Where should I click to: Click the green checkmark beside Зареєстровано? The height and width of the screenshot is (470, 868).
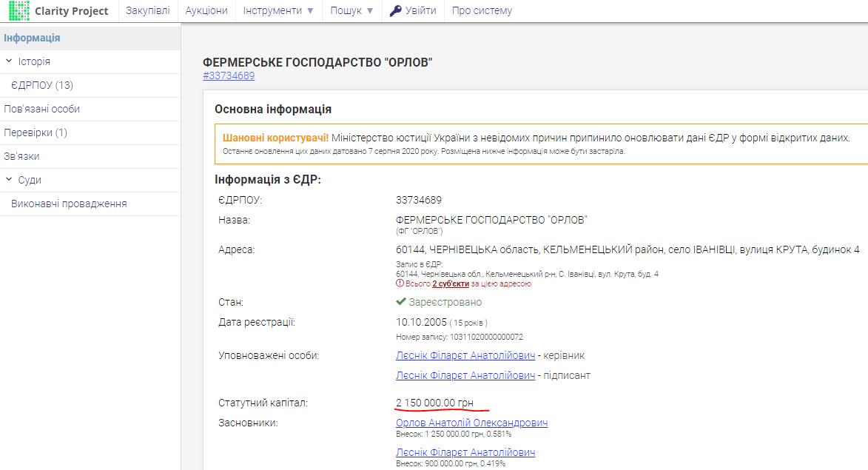coord(401,302)
